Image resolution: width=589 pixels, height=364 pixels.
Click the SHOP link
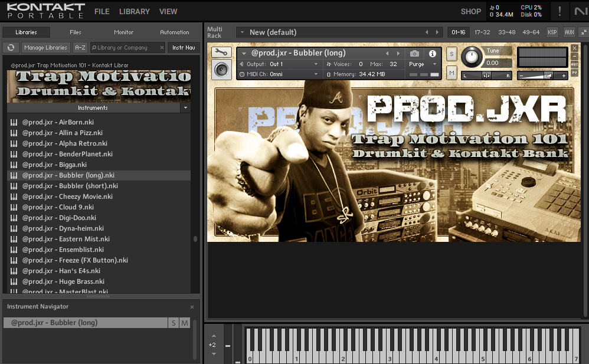point(471,12)
